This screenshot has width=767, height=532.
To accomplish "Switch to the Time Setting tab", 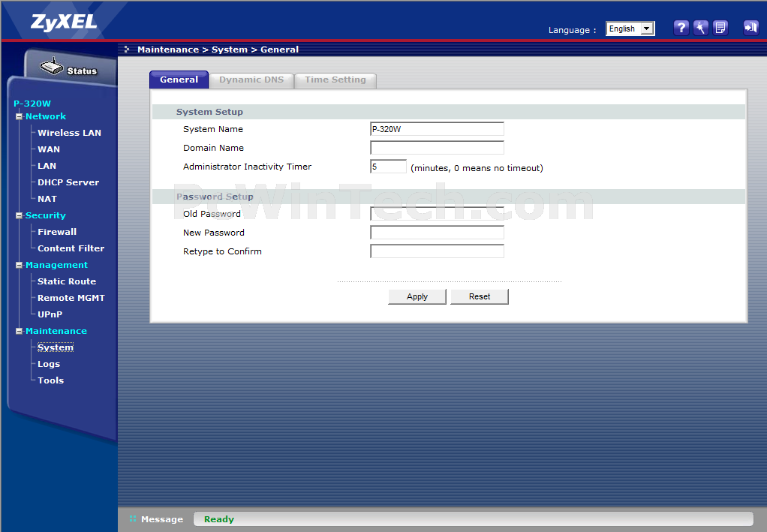I will (x=335, y=80).
